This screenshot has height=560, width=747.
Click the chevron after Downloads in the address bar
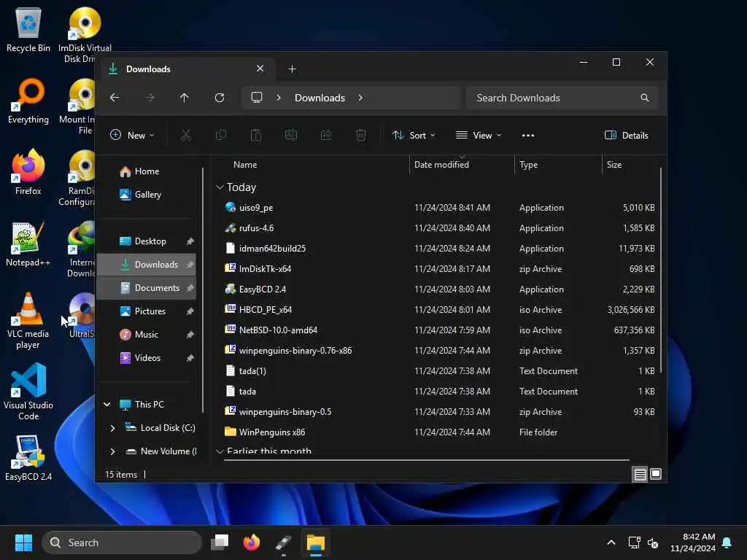coord(360,98)
